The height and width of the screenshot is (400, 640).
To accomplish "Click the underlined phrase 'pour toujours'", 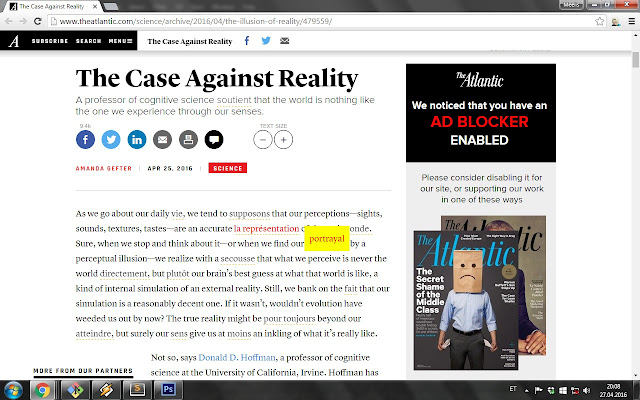I will coord(289,318).
